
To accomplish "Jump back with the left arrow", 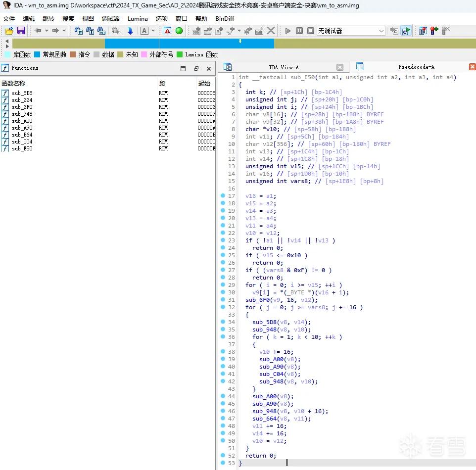I will pyautogui.click(x=38, y=31).
